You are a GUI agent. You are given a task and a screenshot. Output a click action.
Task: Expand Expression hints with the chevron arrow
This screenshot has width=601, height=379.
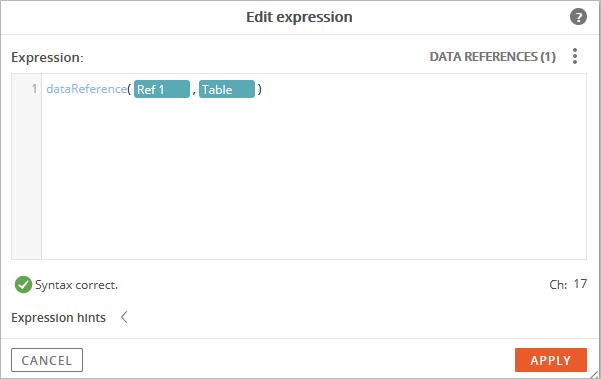(124, 317)
